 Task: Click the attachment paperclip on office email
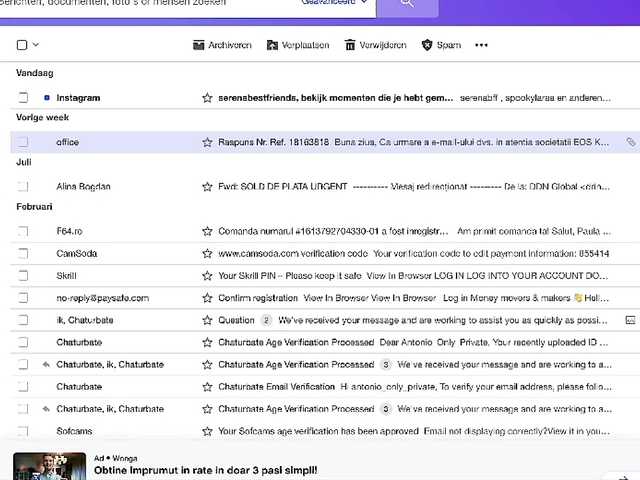631,142
